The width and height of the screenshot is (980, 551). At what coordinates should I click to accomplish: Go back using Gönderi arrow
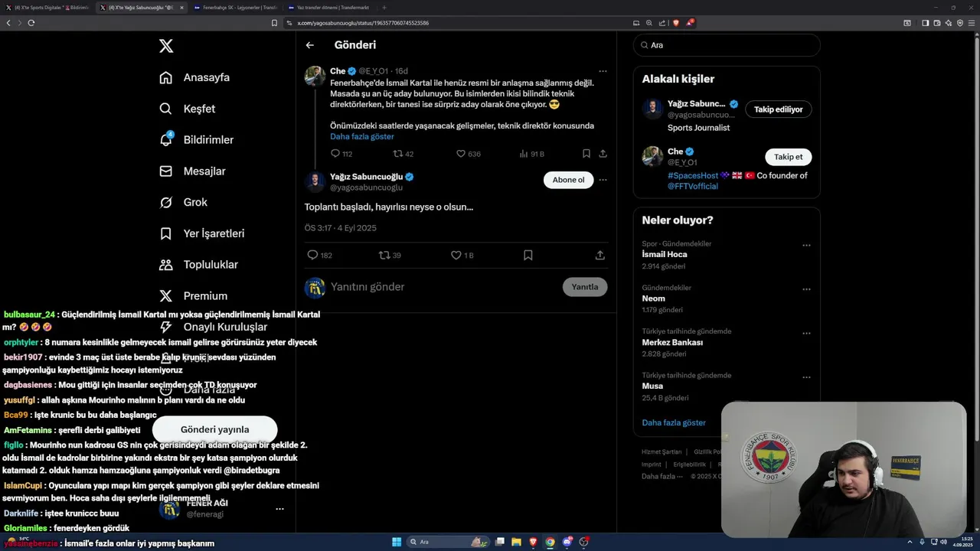(309, 45)
